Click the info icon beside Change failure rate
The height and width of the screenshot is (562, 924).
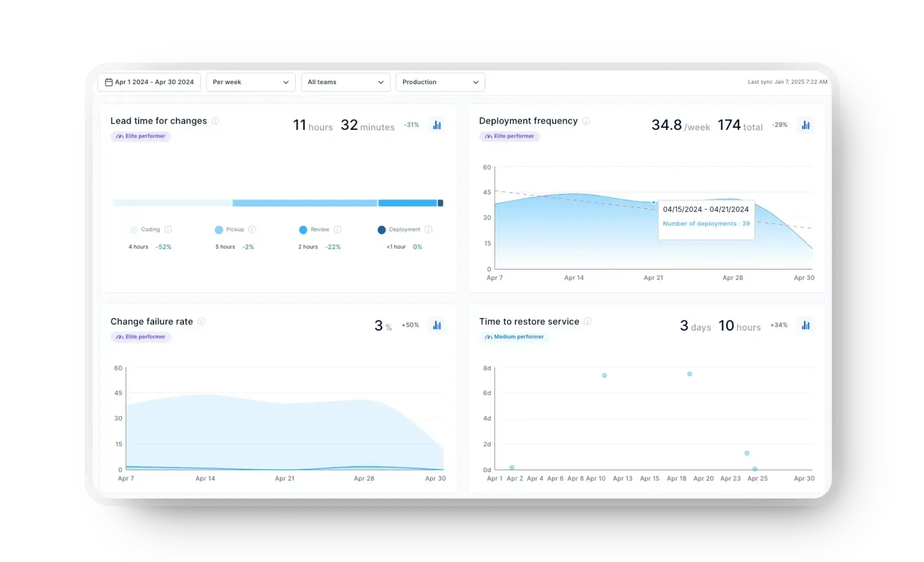coord(201,321)
